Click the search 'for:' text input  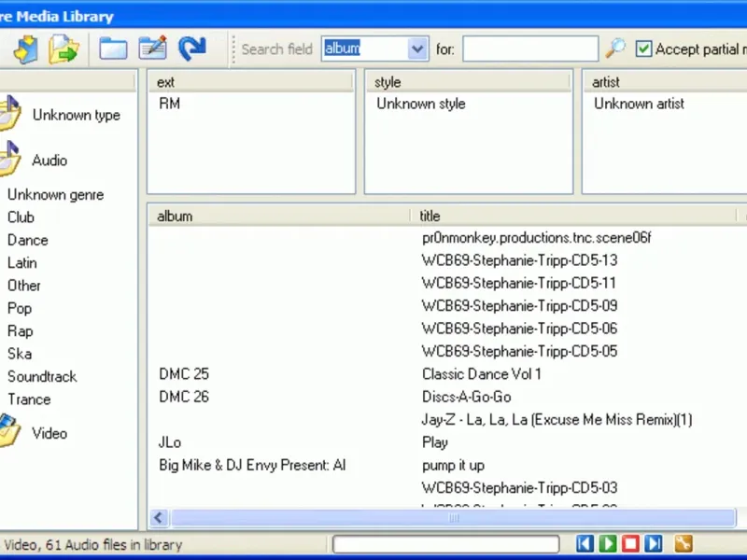pos(530,49)
